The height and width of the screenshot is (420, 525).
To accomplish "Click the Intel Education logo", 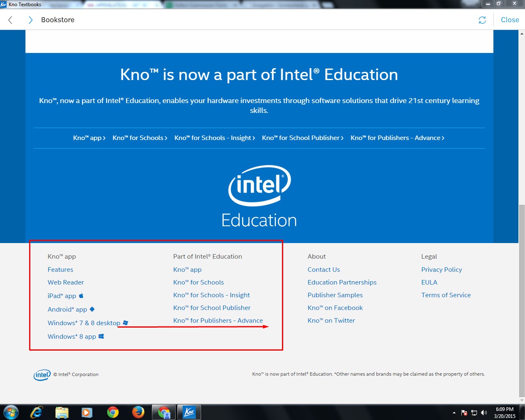I will 259,196.
